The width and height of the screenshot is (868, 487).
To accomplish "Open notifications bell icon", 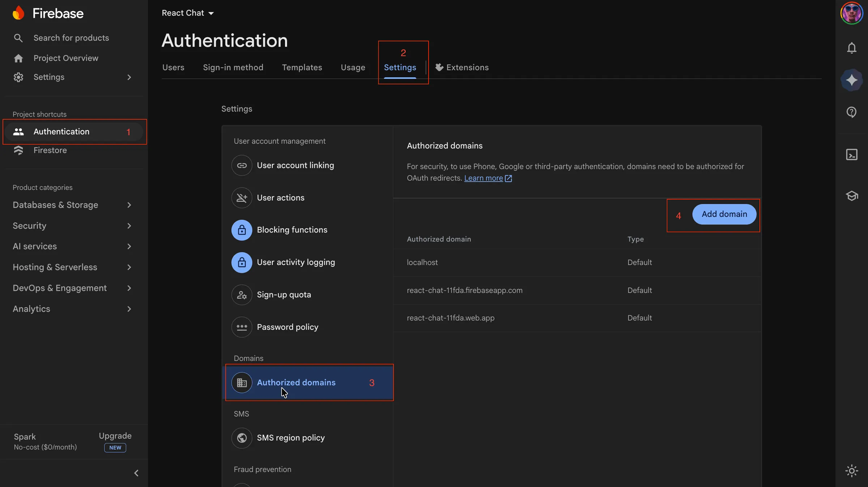I will click(852, 48).
